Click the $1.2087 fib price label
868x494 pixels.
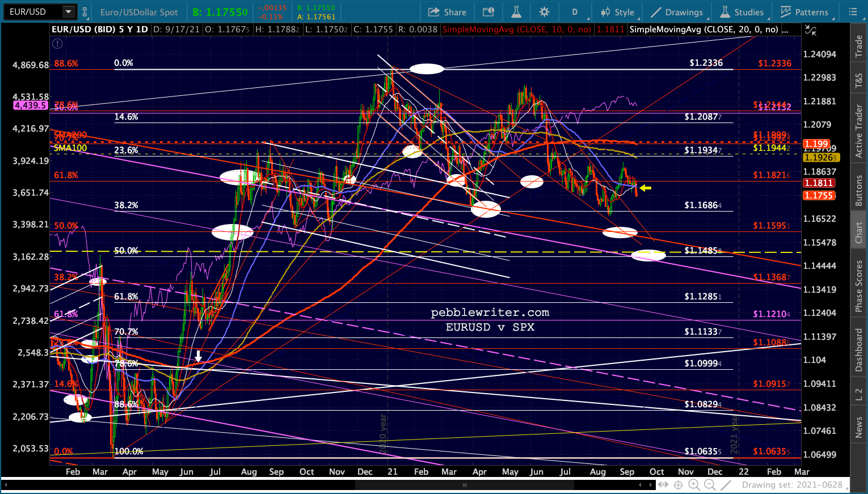click(703, 117)
